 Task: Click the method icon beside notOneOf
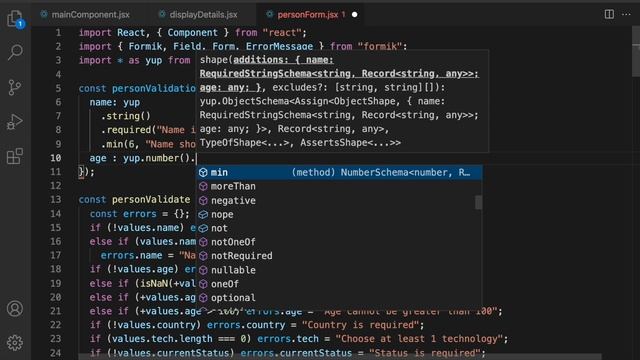(203, 242)
